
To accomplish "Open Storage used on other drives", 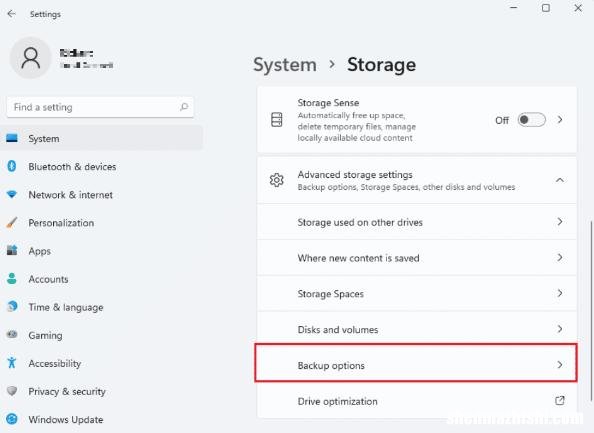I will [417, 222].
